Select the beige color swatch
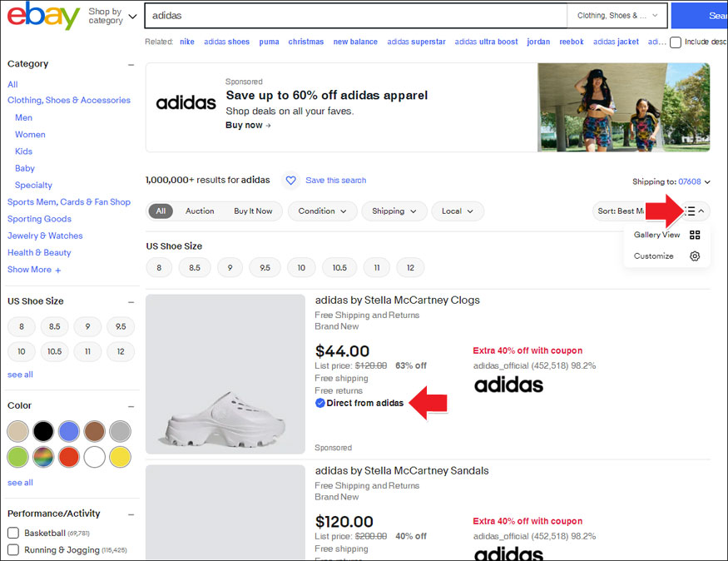This screenshot has width=728, height=561. tap(17, 431)
